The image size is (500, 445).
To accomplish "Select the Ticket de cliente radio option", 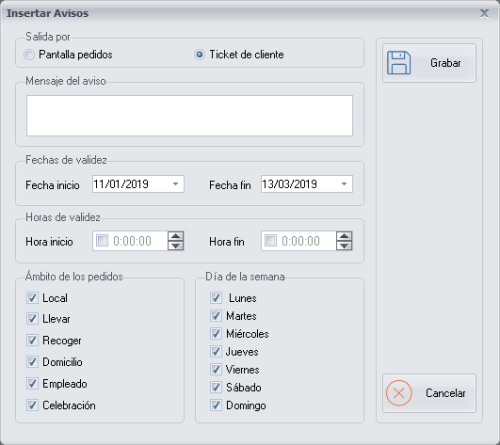I will (199, 54).
